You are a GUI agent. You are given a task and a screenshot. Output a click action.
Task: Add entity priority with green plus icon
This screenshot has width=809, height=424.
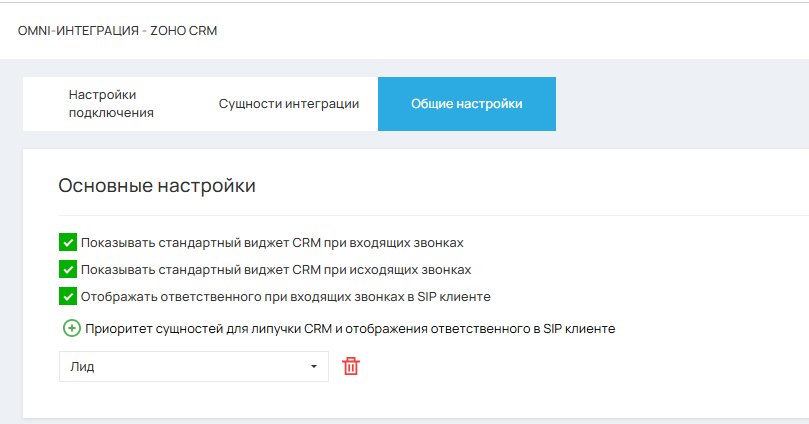point(72,328)
